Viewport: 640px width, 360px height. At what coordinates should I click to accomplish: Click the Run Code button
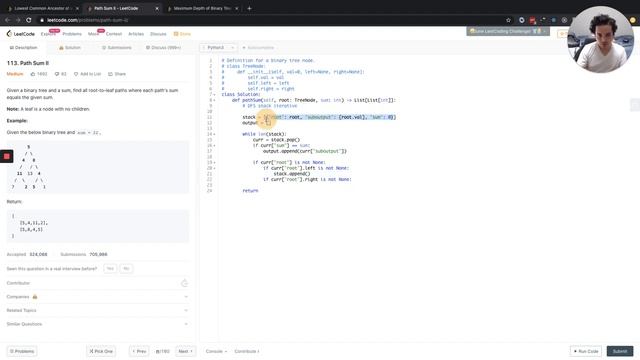click(586, 351)
